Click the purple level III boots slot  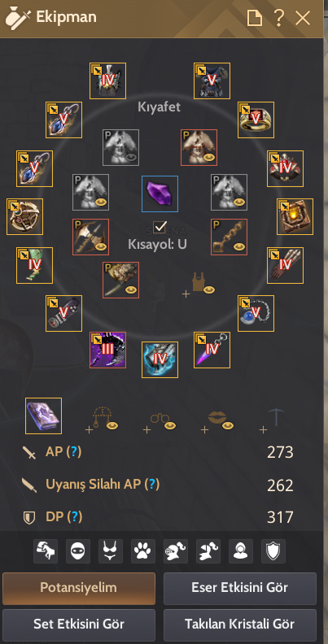click(108, 350)
